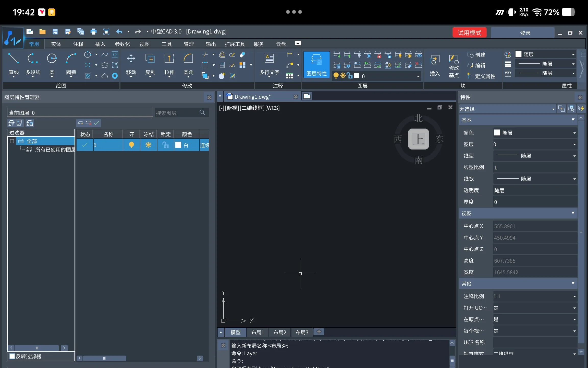Click layer 0 status checkmark cell
The image size is (588, 368).
point(85,145)
